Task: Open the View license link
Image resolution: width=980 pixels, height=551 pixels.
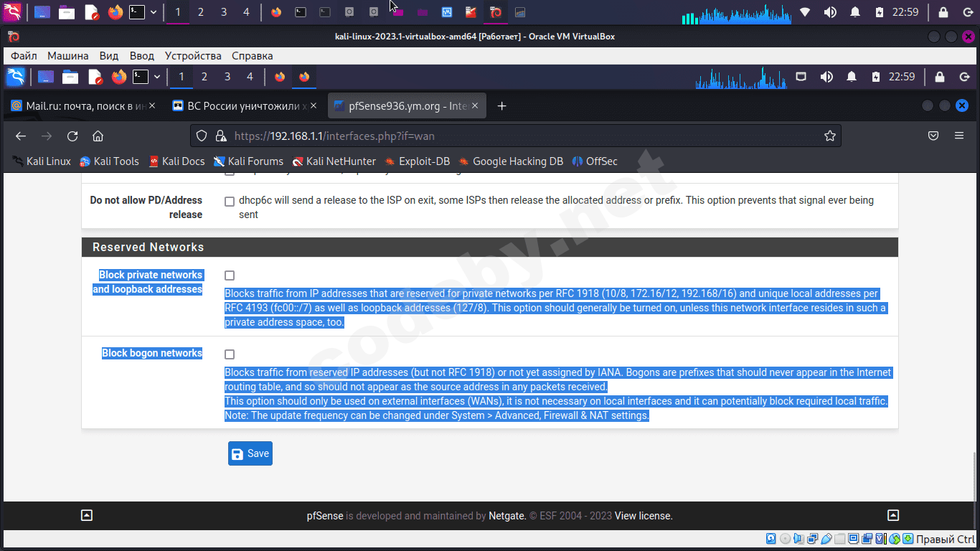Action: pyautogui.click(x=644, y=516)
